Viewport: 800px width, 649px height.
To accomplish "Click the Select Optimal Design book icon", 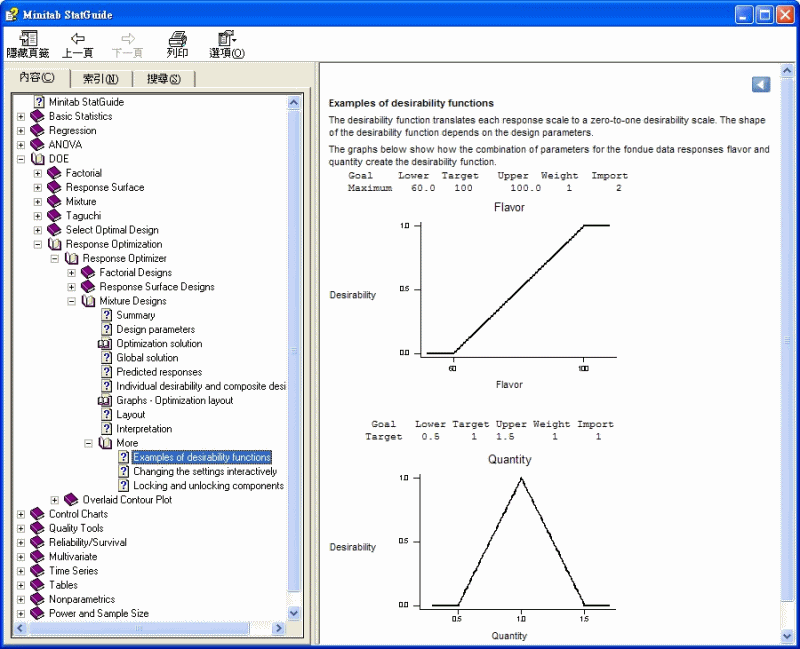I will click(55, 230).
